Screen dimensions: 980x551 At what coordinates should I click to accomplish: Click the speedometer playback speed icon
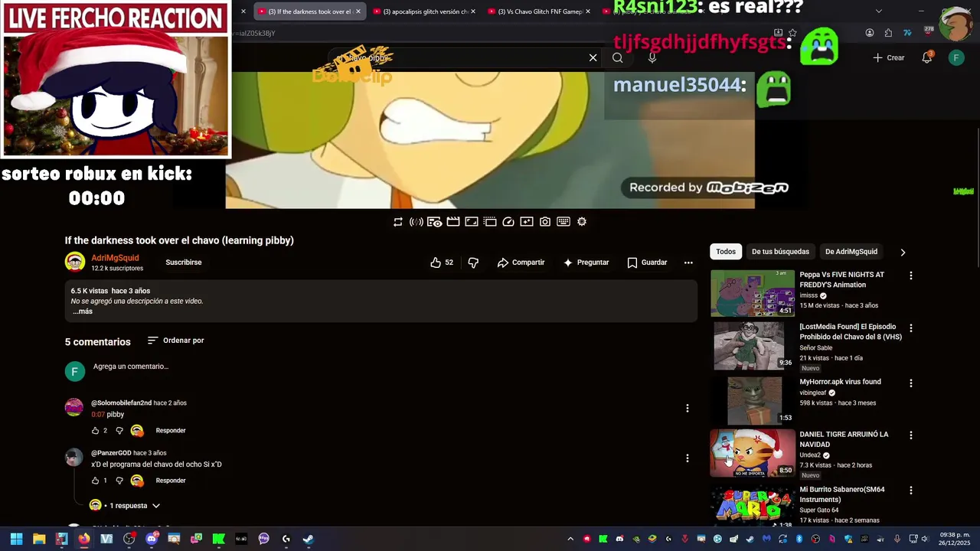(x=508, y=222)
